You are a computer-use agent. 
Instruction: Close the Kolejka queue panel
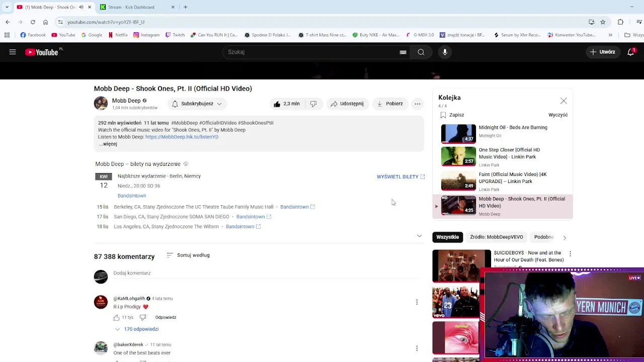[x=563, y=101]
